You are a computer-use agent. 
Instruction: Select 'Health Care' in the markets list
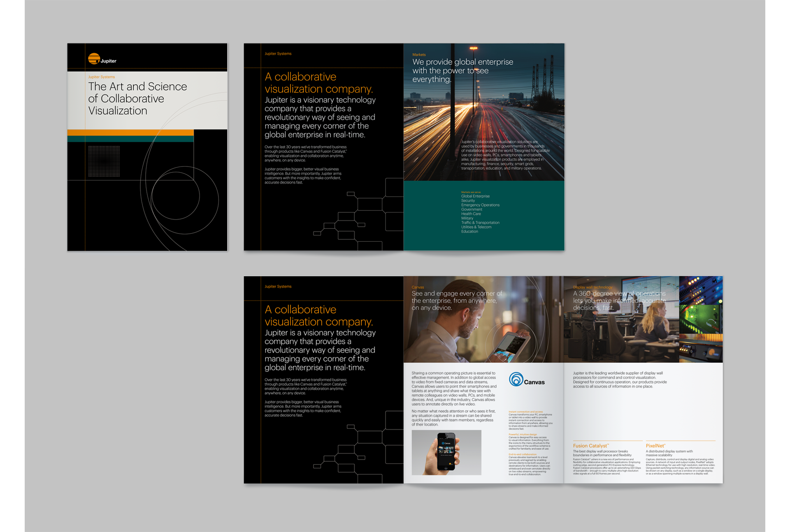471,214
